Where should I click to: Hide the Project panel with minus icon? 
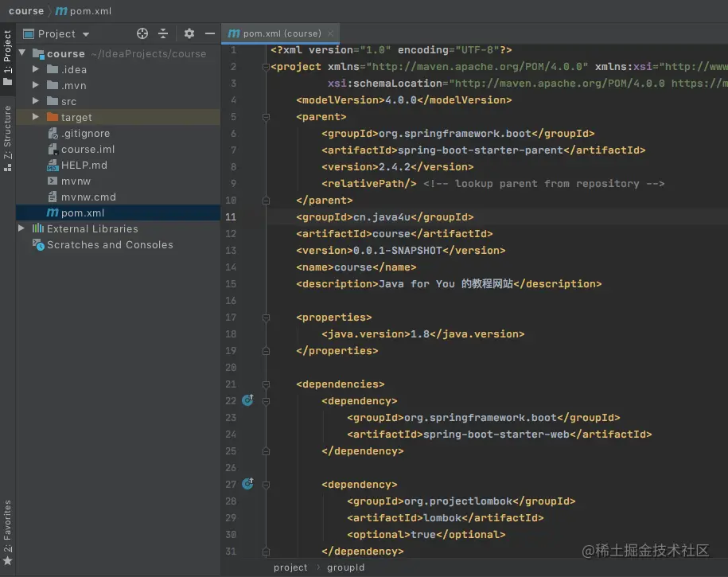coord(210,33)
